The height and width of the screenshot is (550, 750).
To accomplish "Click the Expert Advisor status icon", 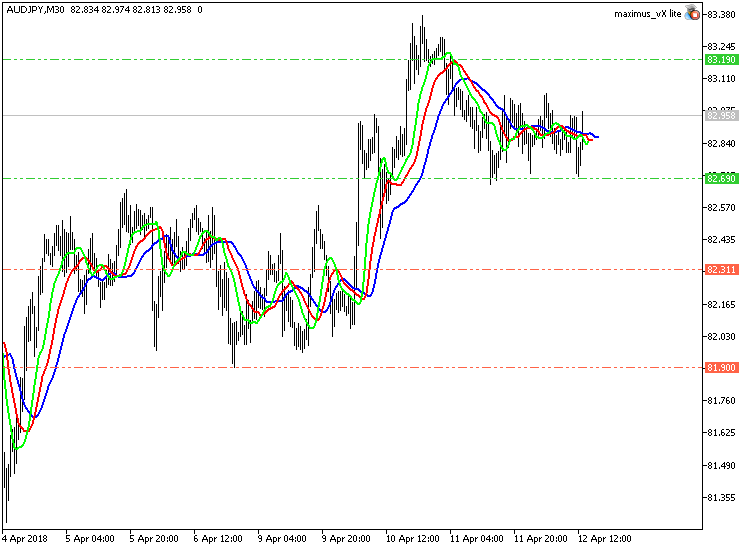I will click(x=692, y=13).
